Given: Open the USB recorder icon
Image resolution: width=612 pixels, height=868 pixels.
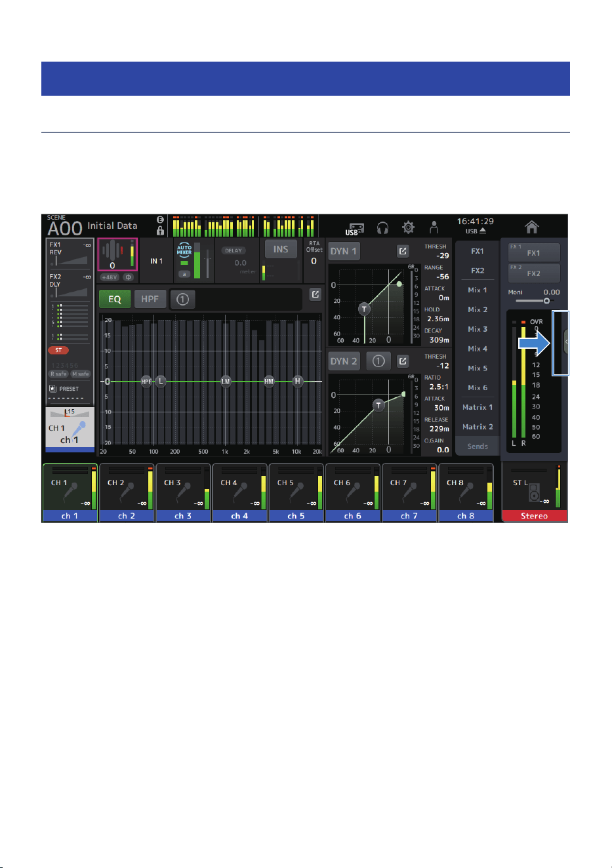Looking at the screenshot, I should pyautogui.click(x=354, y=228).
